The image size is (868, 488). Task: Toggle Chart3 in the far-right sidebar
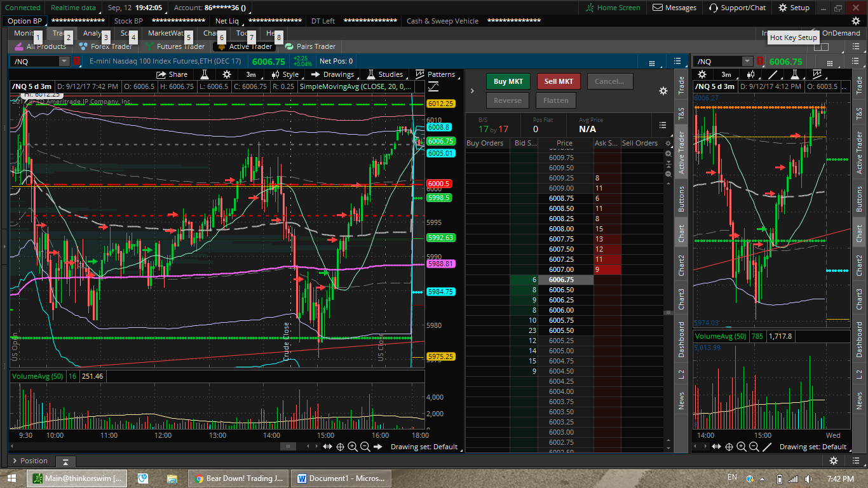pos(859,300)
